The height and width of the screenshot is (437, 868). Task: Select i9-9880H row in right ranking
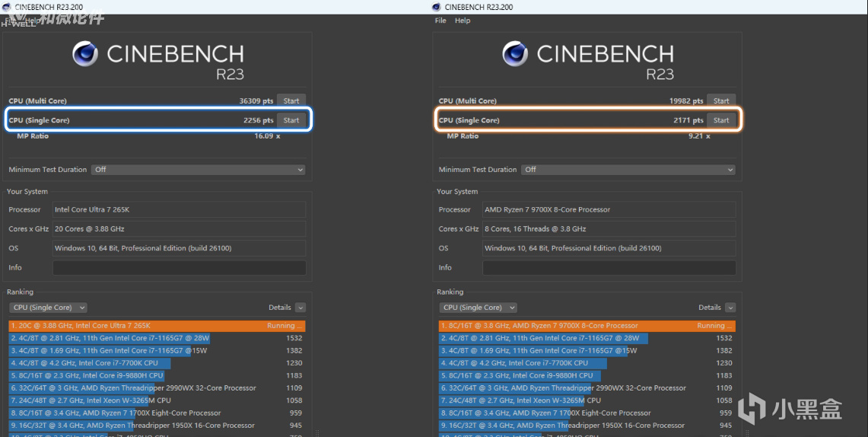[587, 375]
